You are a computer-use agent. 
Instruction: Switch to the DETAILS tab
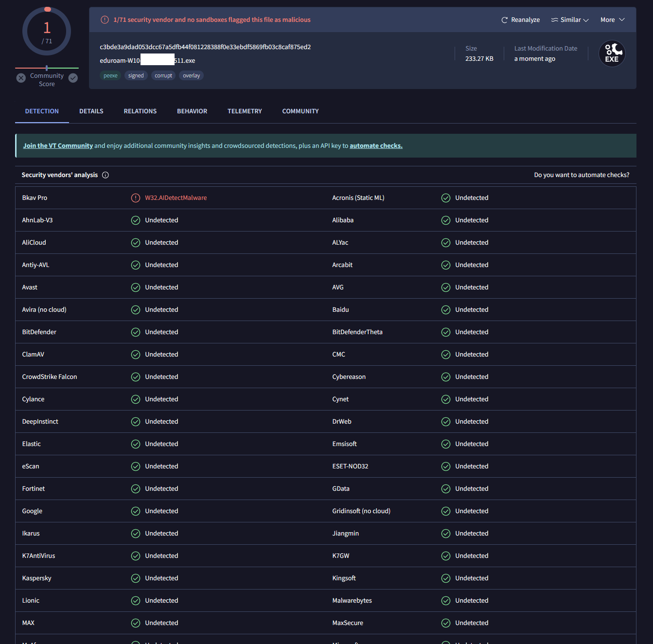click(x=91, y=111)
